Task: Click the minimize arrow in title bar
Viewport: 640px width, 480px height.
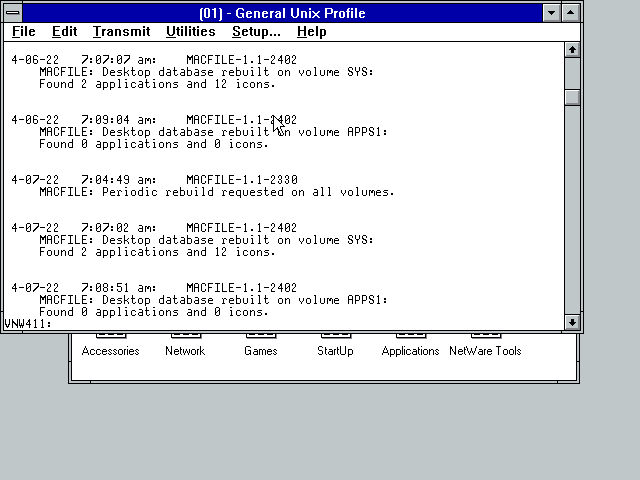Action: coord(551,13)
